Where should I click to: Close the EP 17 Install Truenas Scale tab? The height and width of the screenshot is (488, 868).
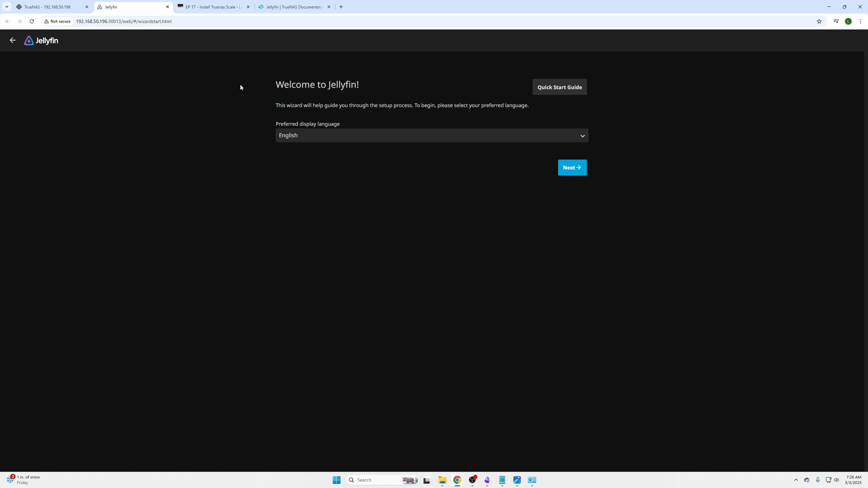(x=248, y=7)
